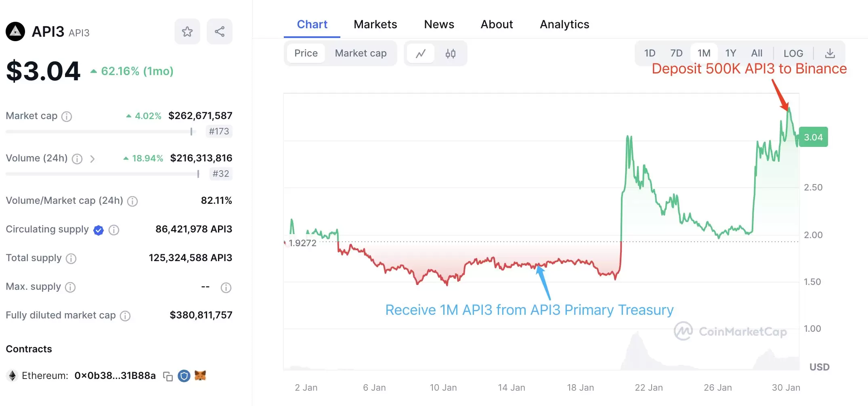The width and height of the screenshot is (868, 406).
Task: Add token to MetaMask via fox icon
Action: point(200,376)
